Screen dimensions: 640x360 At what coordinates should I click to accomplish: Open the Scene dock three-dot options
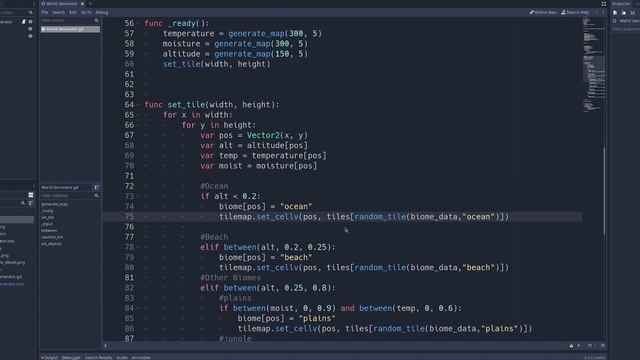point(34,4)
